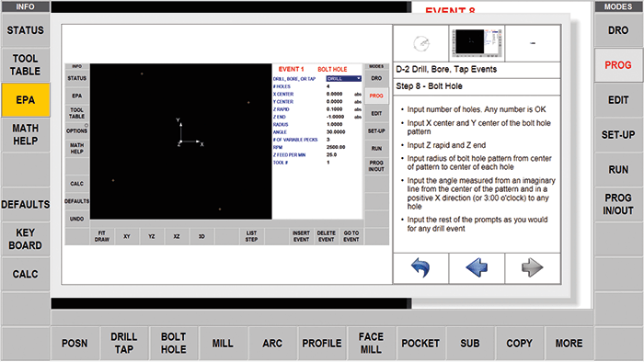Choose the POSN event softkey
This screenshot has width=644, height=362.
(75, 343)
